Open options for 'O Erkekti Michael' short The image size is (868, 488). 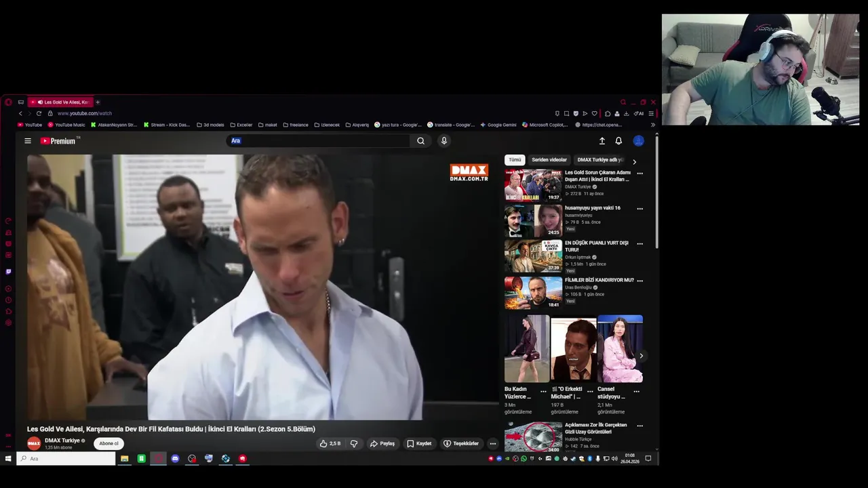coord(590,391)
